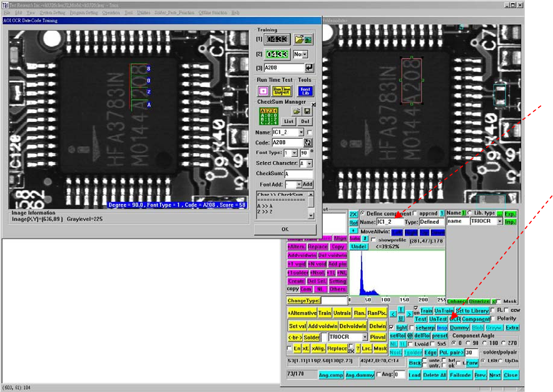The height and width of the screenshot is (392, 553).
Task: Open the Font Type dropdown
Action: click(294, 153)
